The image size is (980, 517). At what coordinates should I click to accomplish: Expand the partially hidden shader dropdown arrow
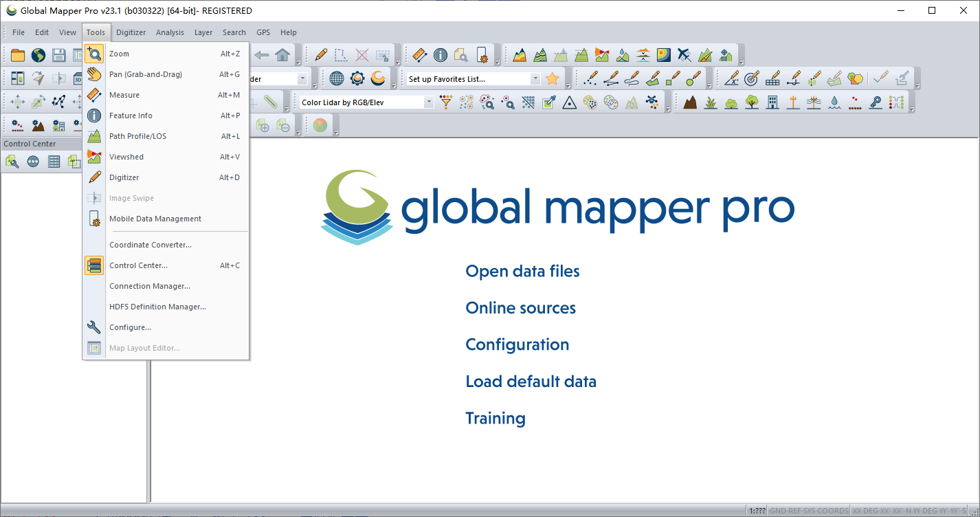point(302,78)
